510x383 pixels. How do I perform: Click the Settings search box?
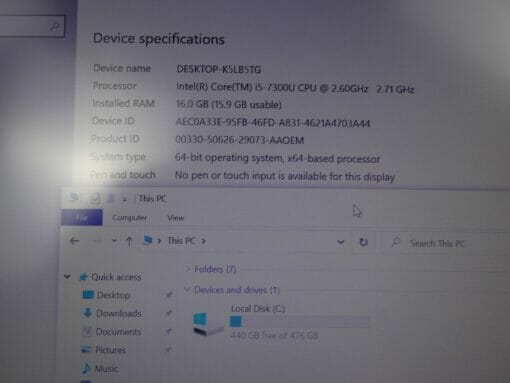[x=32, y=26]
